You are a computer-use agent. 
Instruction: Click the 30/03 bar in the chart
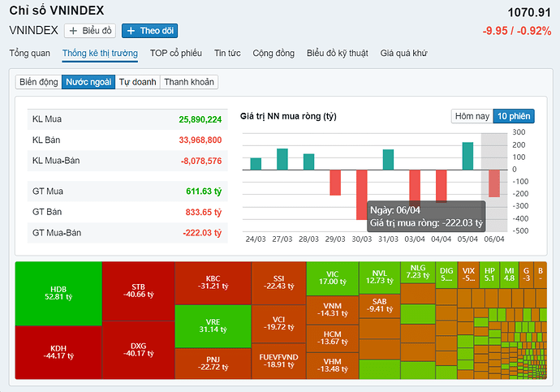coord(362,195)
